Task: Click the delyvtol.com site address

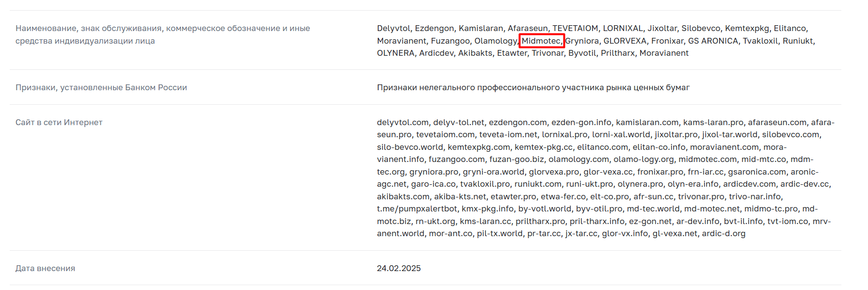Action: pos(403,123)
